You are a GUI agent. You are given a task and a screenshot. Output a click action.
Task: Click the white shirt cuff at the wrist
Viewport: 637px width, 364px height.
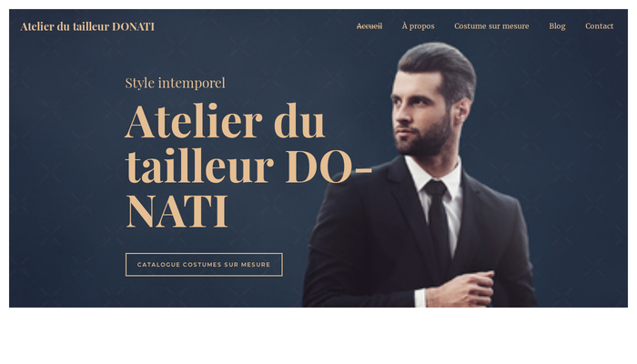420,298
